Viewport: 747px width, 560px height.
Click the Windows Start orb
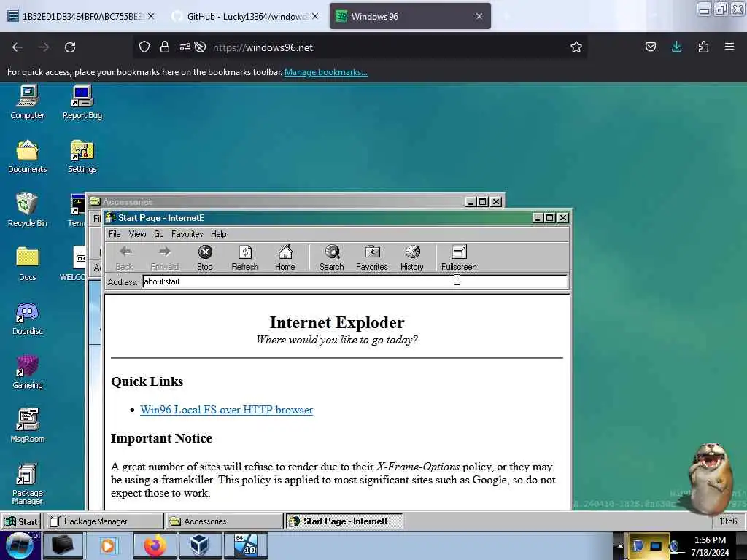click(x=20, y=545)
